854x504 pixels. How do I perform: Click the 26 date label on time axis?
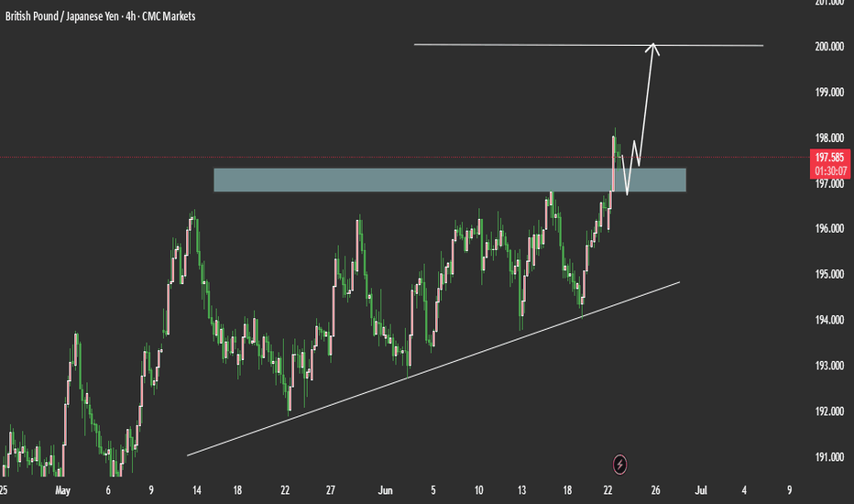click(655, 490)
